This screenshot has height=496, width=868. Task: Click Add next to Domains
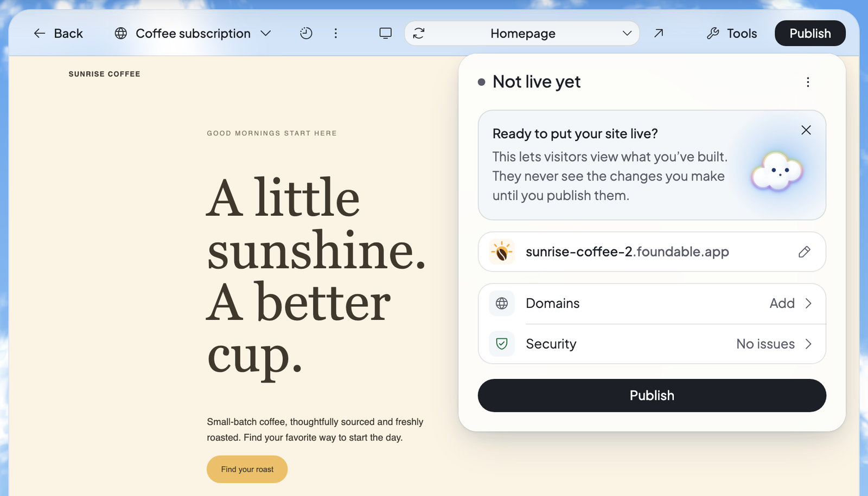click(782, 304)
